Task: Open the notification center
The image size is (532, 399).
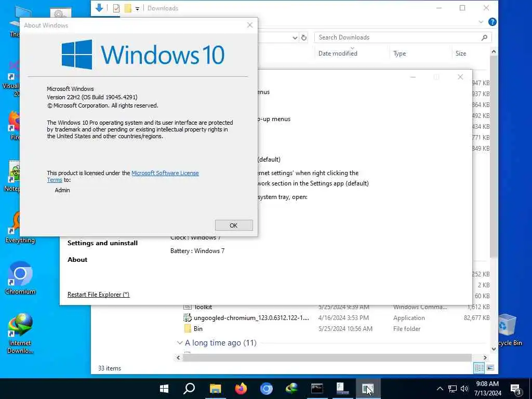Action: [516, 389]
